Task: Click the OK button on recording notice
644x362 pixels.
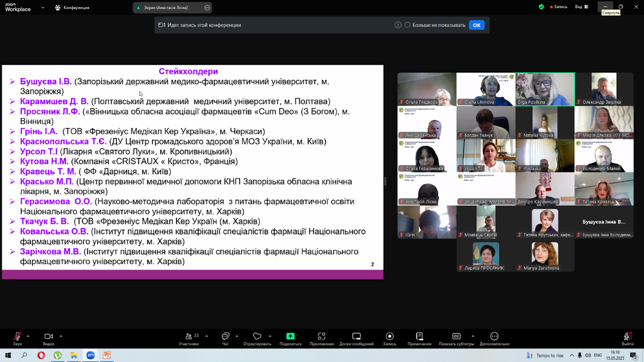Action: 476,25
